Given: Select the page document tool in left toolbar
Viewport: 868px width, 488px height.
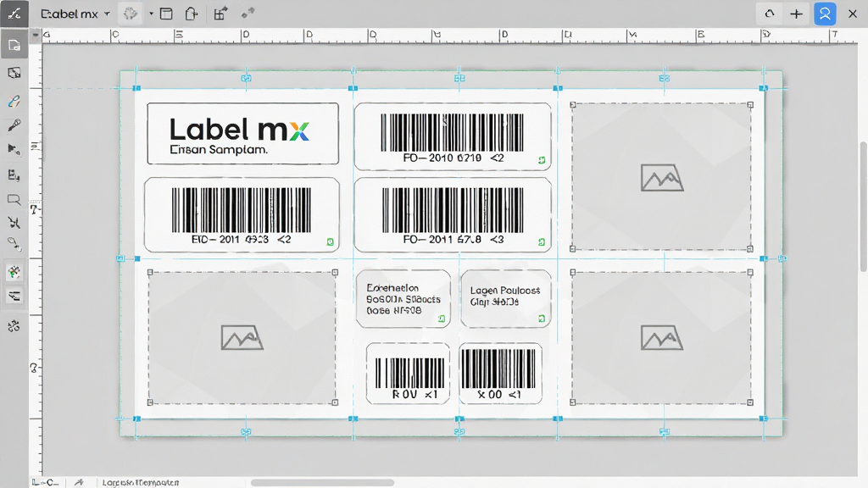Looking at the screenshot, I should point(14,46).
